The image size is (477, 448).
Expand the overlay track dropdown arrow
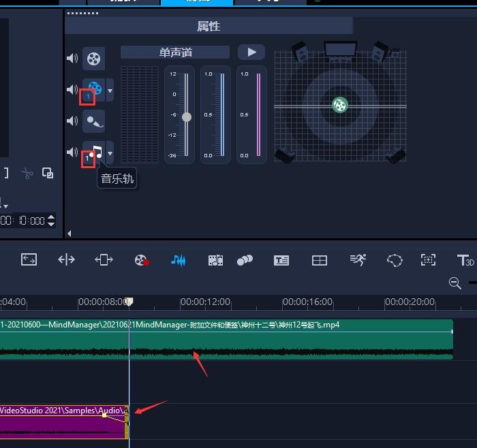pos(110,90)
